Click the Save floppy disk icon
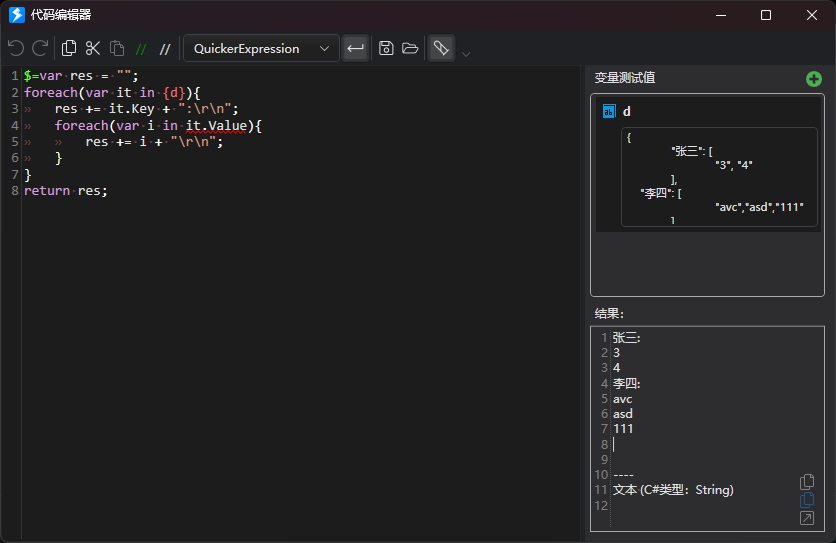Image resolution: width=836 pixels, height=543 pixels. (386, 49)
